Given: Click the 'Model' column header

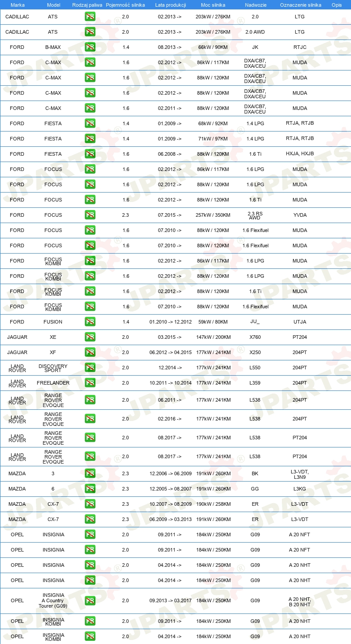Looking at the screenshot, I should pyautogui.click(x=53, y=5).
